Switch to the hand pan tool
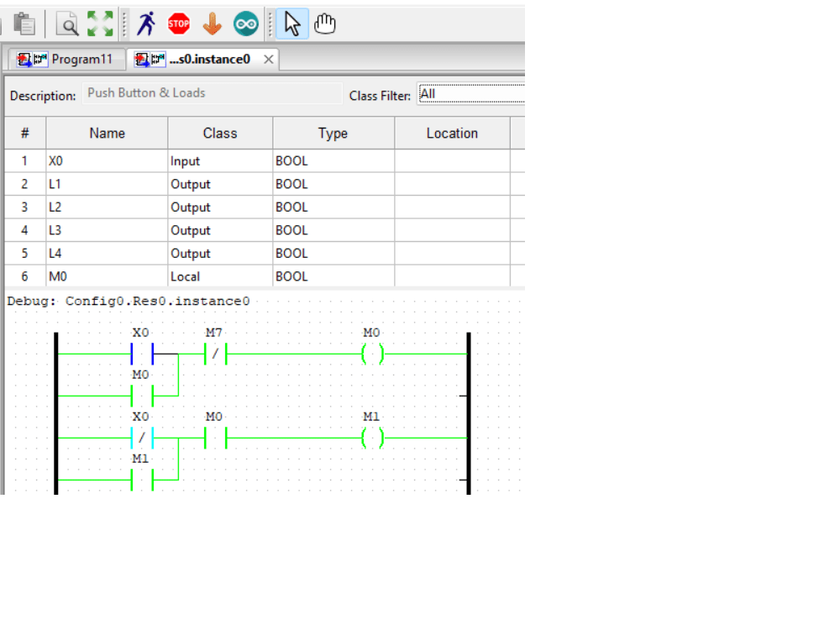 324,24
